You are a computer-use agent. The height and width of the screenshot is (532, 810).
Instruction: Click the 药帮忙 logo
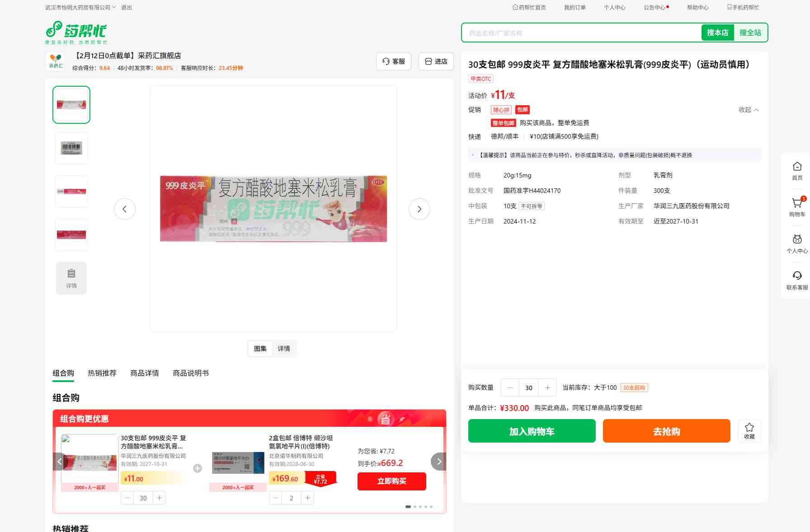click(76, 32)
